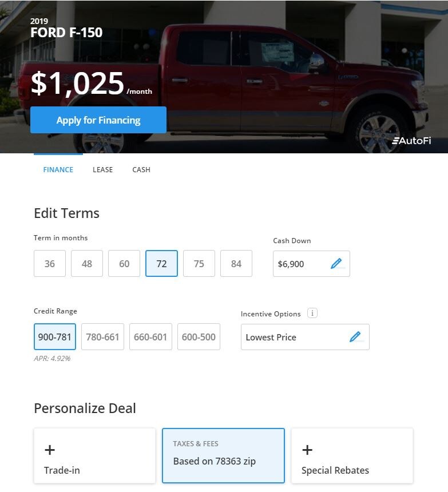Pick credit range 600-500
Image resolution: width=448 pixels, height=492 pixels.
(199, 337)
